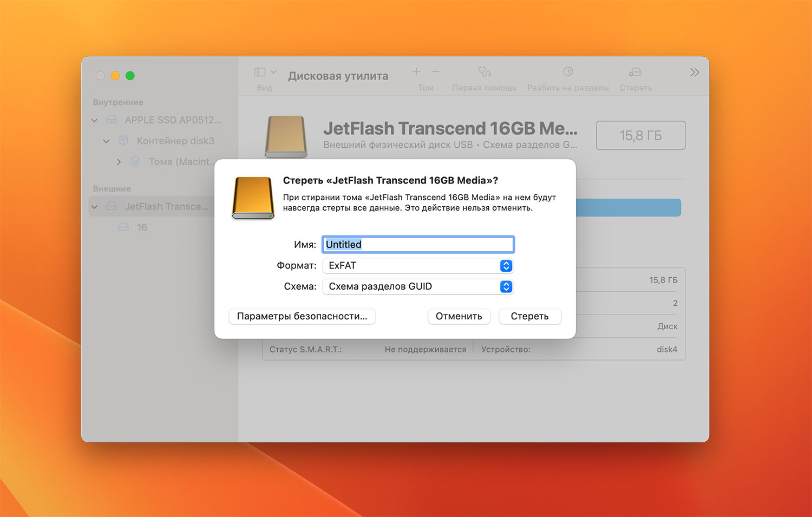Expand the Тома (Macint... volumes row

pos(119,162)
